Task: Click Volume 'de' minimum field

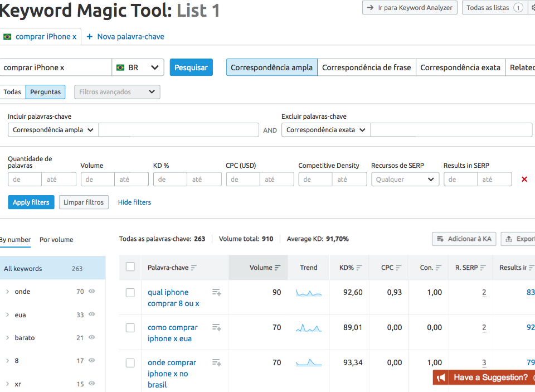Action: (98, 179)
